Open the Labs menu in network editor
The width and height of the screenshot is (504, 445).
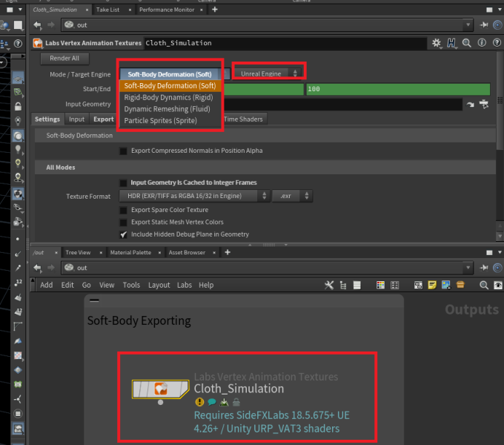coord(184,285)
